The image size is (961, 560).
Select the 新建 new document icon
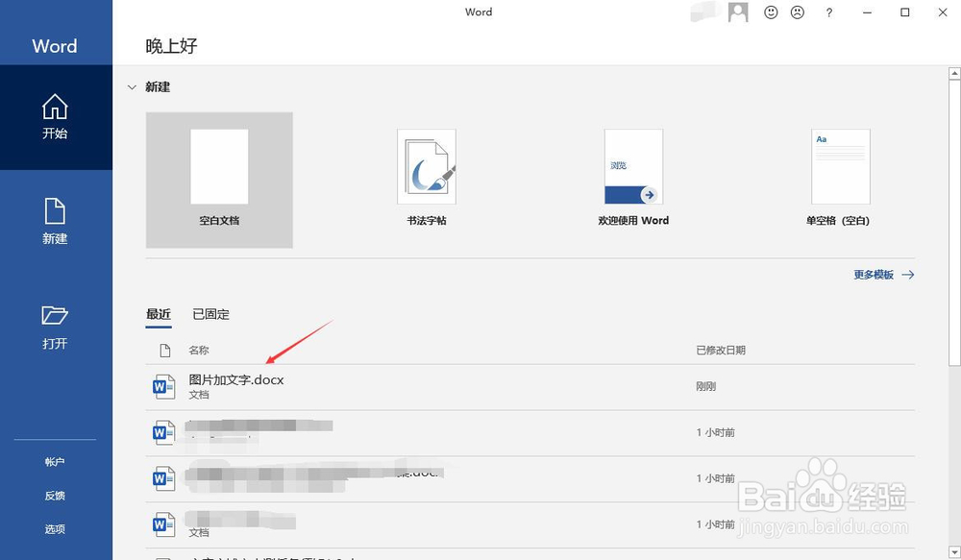[55, 211]
